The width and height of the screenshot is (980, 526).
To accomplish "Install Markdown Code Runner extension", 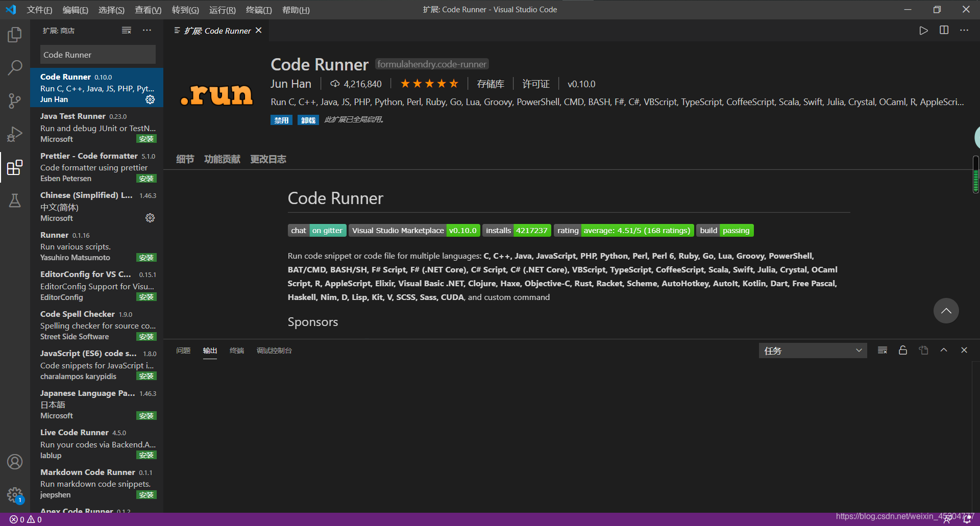I will point(146,495).
